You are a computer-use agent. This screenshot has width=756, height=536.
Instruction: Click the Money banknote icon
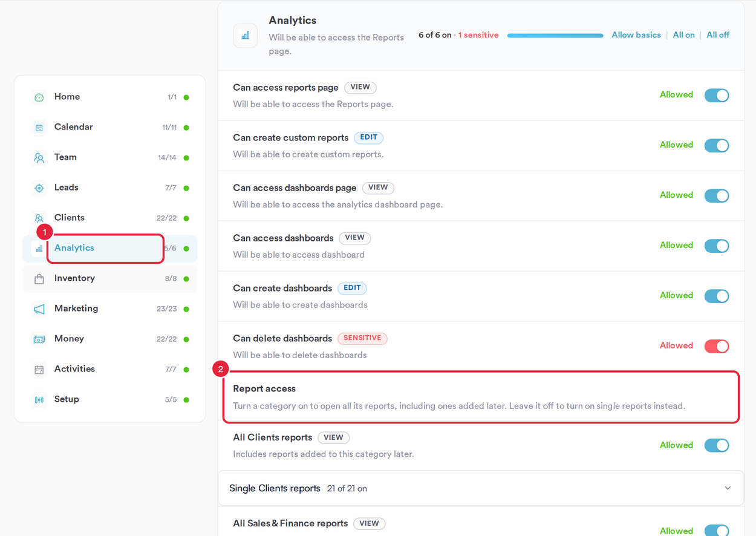(x=39, y=339)
